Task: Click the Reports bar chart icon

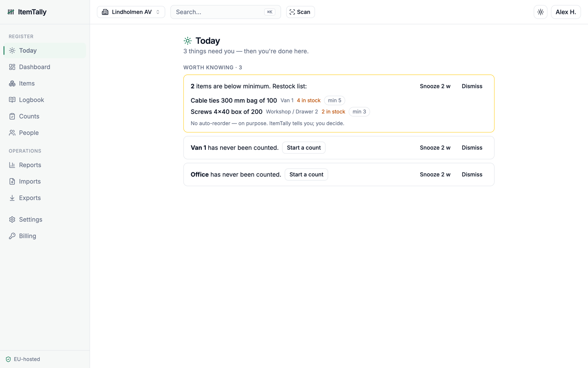Action: pos(12,165)
